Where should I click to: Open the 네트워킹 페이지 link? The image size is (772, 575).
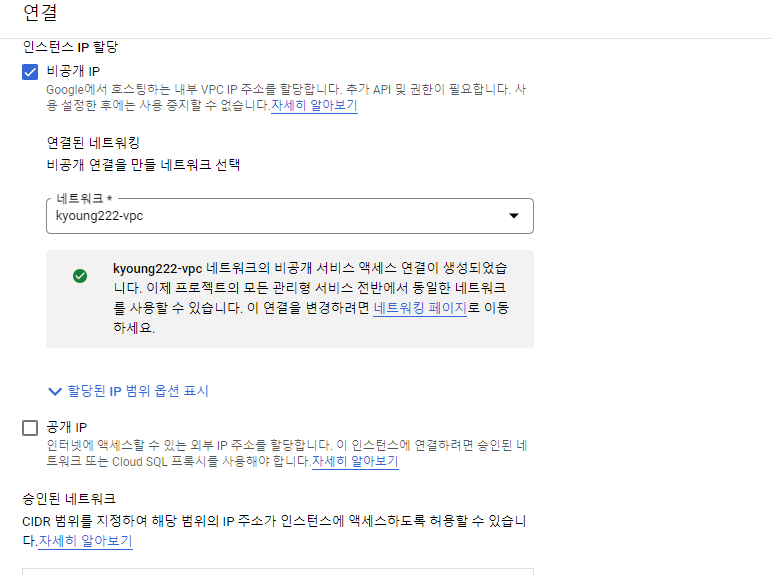click(419, 308)
